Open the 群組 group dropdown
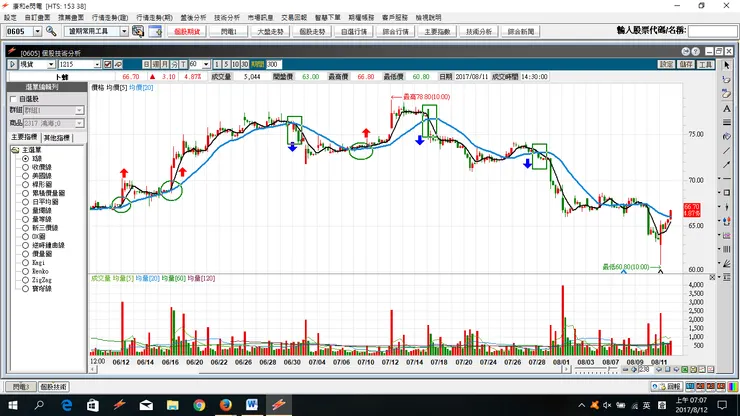 (x=79, y=110)
